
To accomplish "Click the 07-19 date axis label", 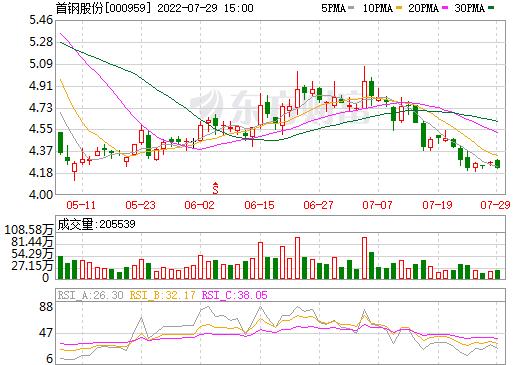I will click(x=437, y=205).
